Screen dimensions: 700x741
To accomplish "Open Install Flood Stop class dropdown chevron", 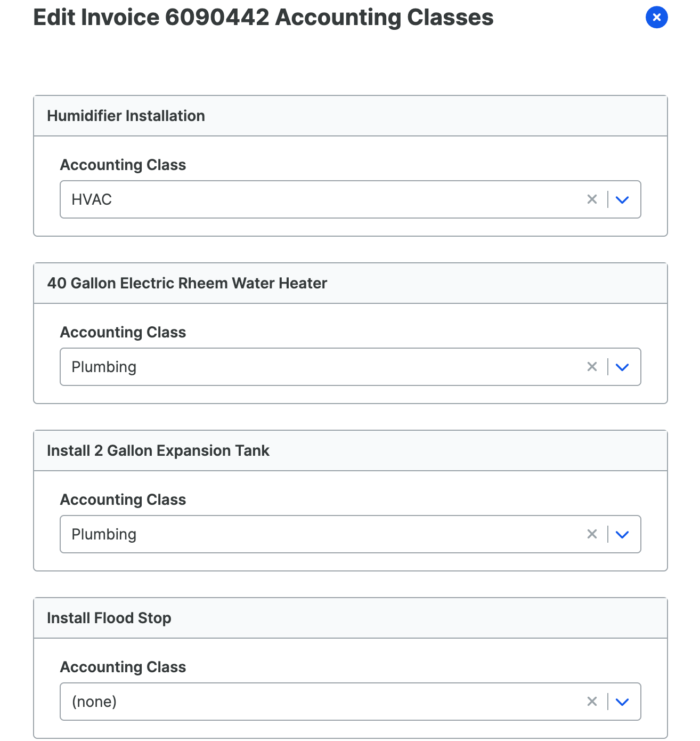I will coord(622,702).
